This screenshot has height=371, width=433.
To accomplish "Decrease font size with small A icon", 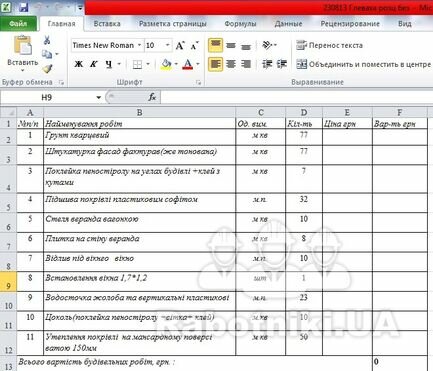I will point(195,46).
